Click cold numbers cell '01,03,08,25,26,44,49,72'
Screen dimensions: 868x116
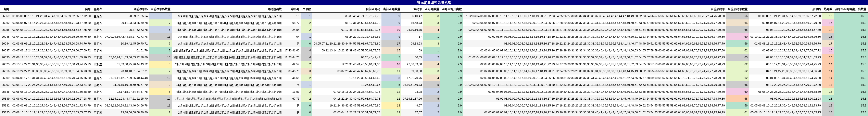click(133, 64)
